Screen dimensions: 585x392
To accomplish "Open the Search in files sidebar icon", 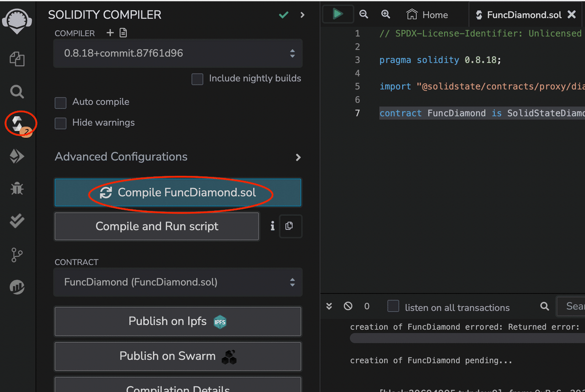I will [17, 92].
